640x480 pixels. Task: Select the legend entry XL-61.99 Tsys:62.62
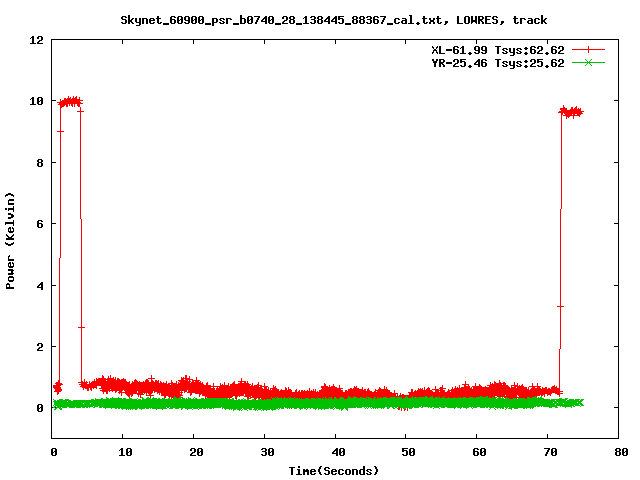498,50
